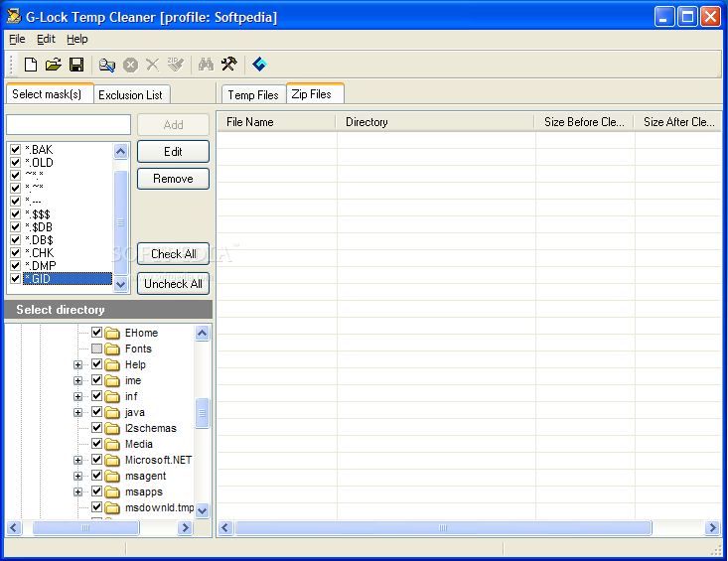This screenshot has height=561, width=728.
Task: Click directory tree scroll down arrow
Action: (x=202, y=511)
